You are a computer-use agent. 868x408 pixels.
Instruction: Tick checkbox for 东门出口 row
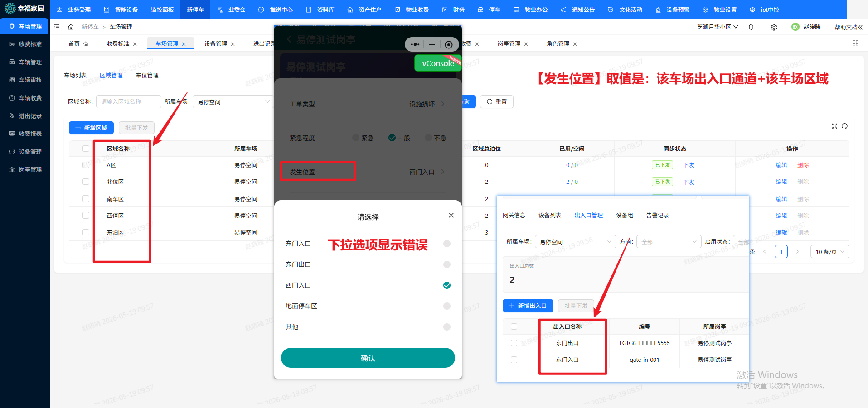coord(514,343)
